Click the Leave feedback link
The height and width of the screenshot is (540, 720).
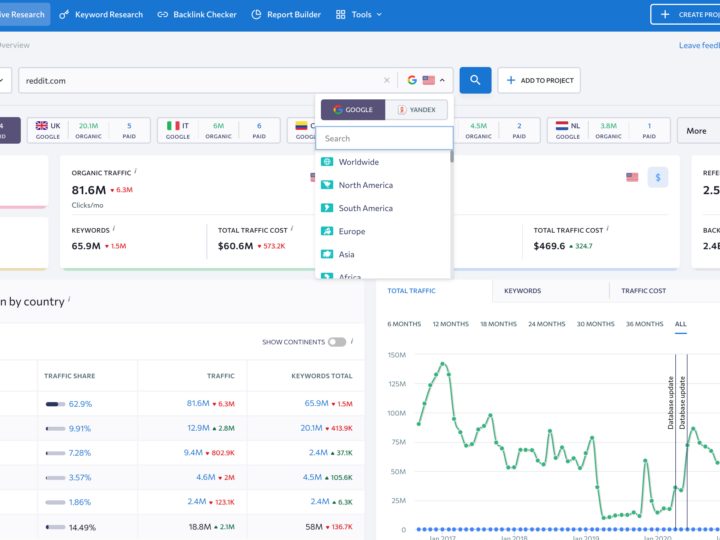tap(699, 45)
